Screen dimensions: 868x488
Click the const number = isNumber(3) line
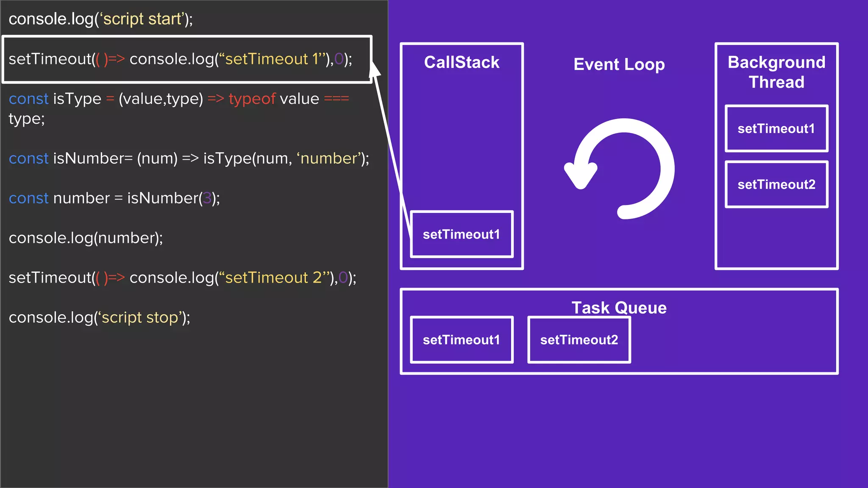pyautogui.click(x=114, y=198)
